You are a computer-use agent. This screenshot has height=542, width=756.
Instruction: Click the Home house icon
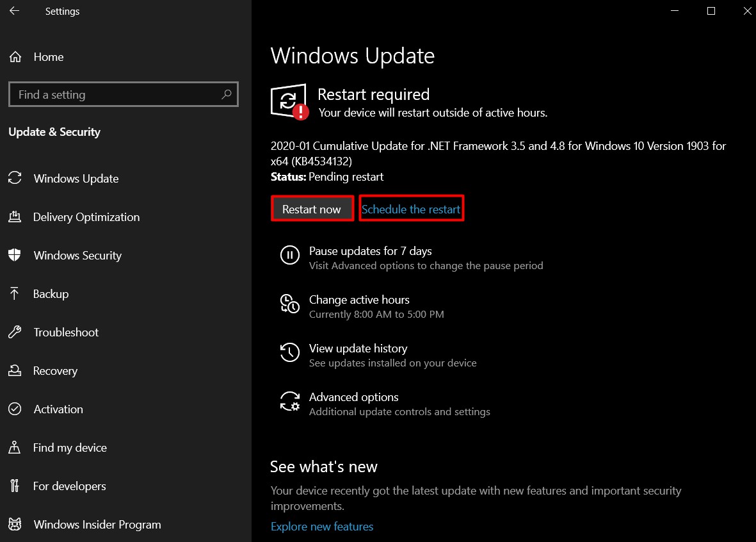tap(15, 57)
